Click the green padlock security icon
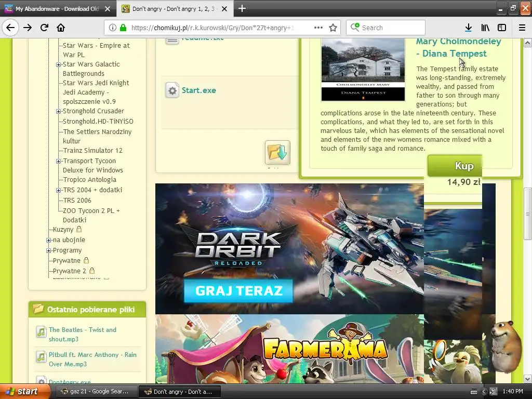Screen dimensions: 532x399 (x=123, y=28)
